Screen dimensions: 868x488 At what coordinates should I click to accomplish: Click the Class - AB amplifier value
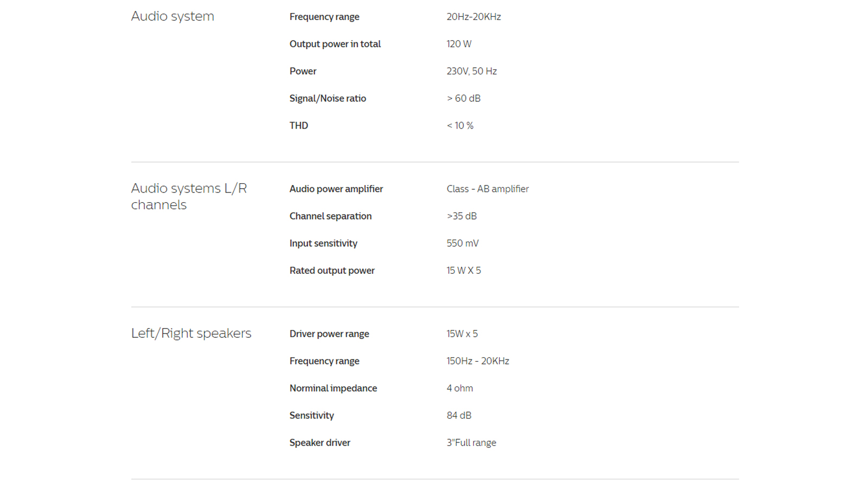487,189
